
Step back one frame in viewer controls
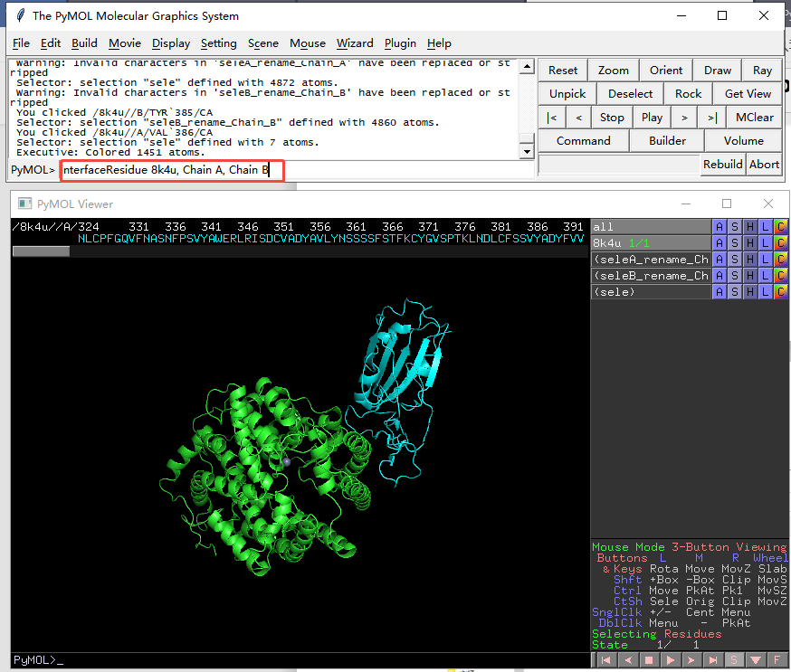tap(627, 660)
